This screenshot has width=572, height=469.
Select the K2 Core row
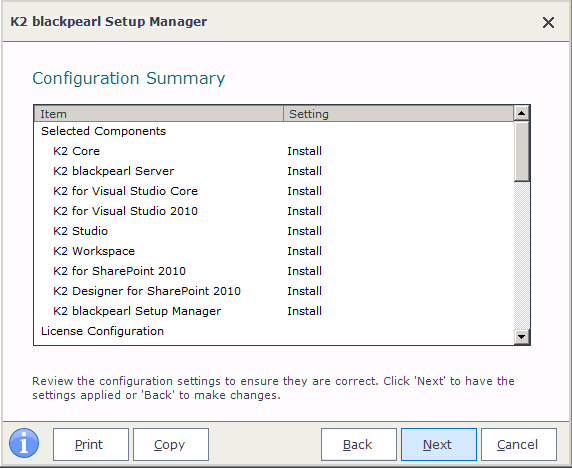tap(274, 151)
